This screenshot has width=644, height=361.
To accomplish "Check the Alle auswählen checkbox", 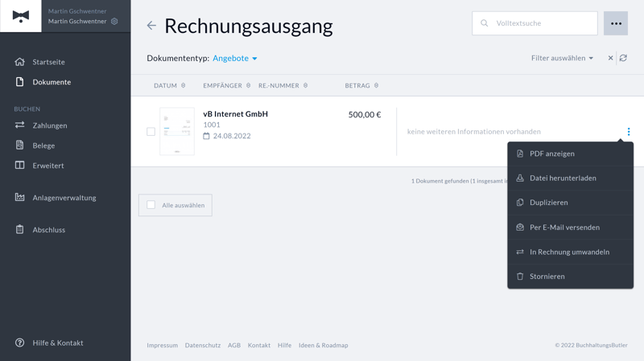I will pyautogui.click(x=151, y=205).
